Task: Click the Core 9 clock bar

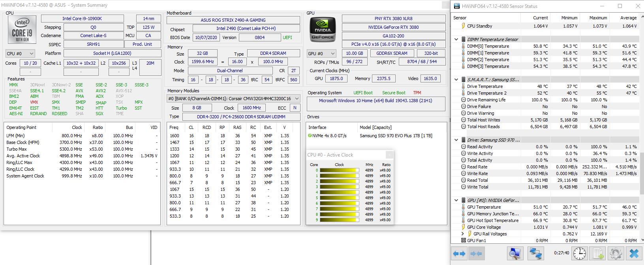Action: [x=340, y=220]
